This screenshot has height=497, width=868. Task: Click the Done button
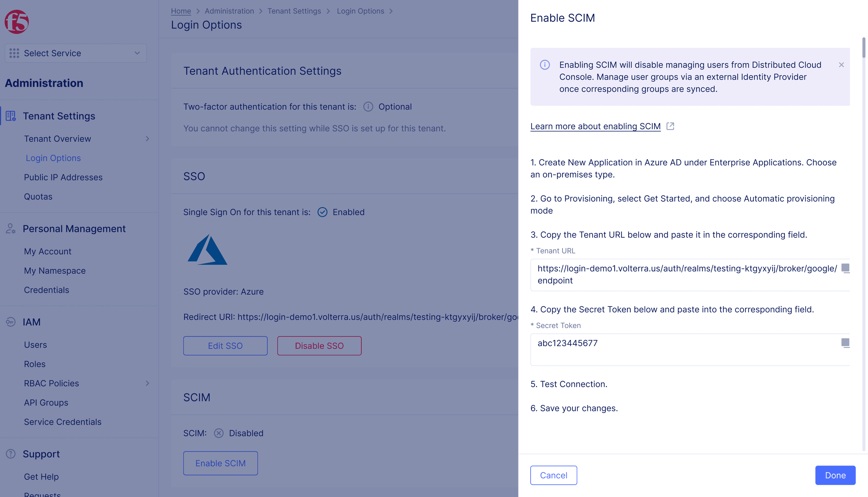click(x=835, y=475)
